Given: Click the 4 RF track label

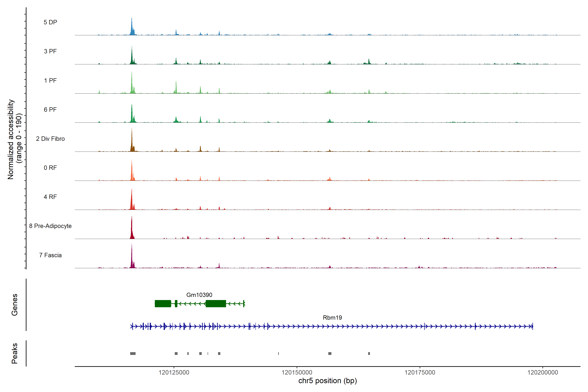Looking at the screenshot, I should pos(50,197).
